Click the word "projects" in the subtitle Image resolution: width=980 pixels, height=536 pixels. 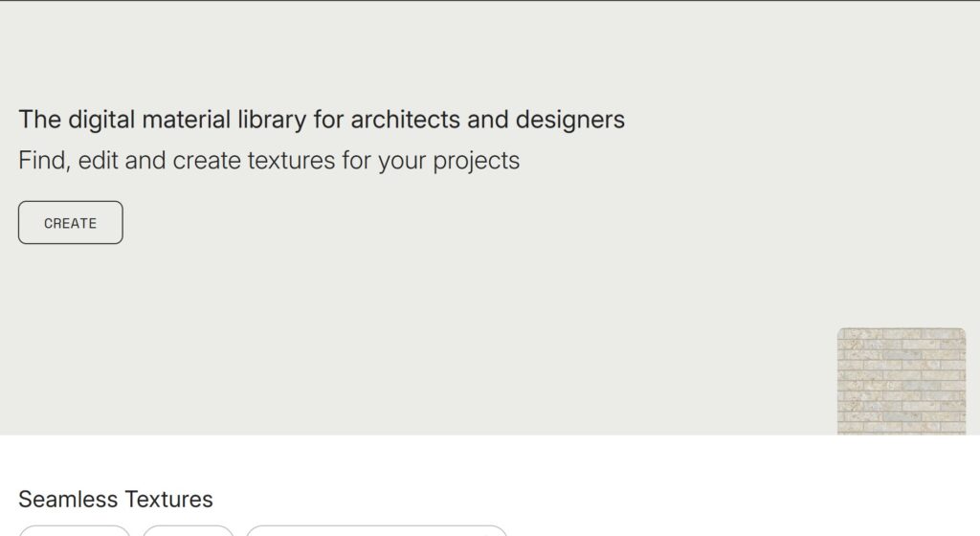(476, 161)
